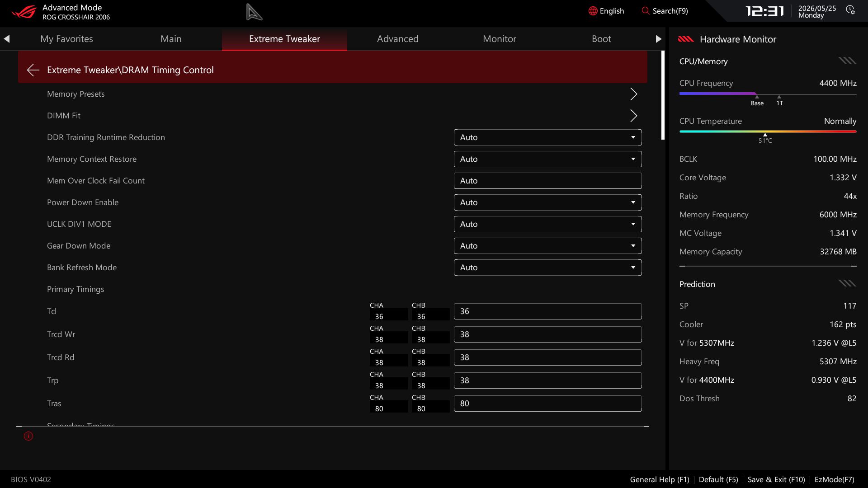Click General Help (F1)
The image size is (868, 488).
(x=660, y=479)
